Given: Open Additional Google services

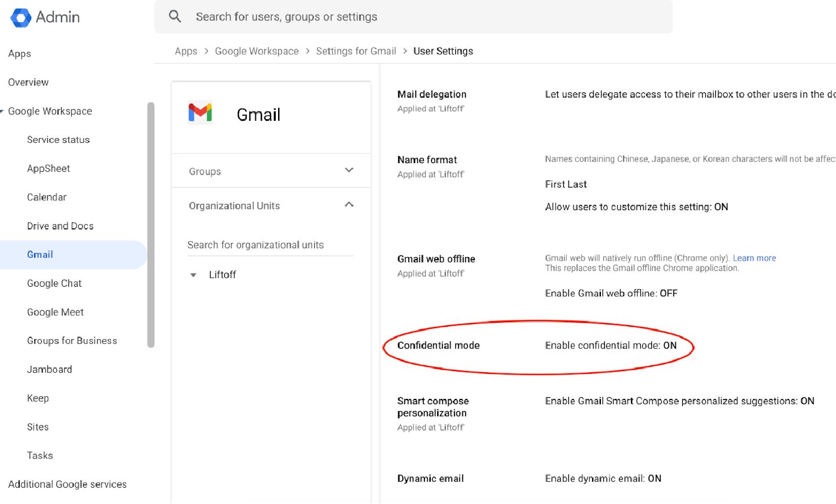Looking at the screenshot, I should click(x=67, y=484).
